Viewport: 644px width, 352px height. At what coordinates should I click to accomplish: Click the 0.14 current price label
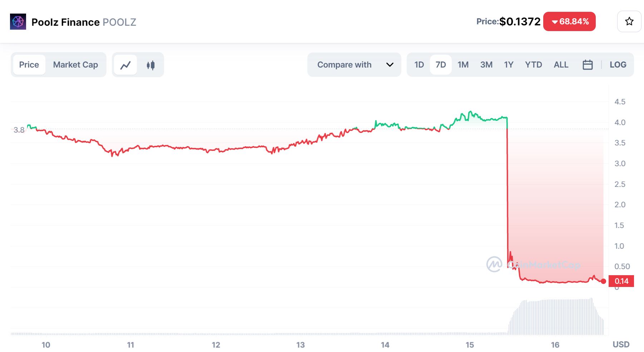click(x=621, y=281)
